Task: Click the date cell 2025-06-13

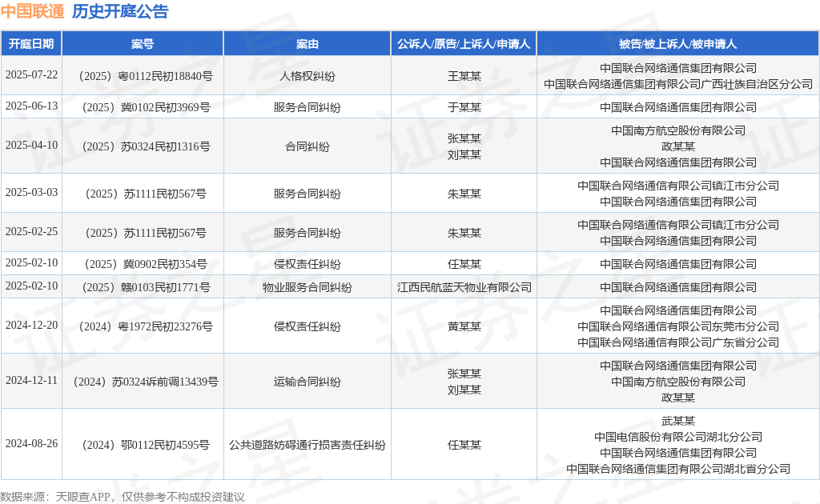Action: [x=31, y=106]
